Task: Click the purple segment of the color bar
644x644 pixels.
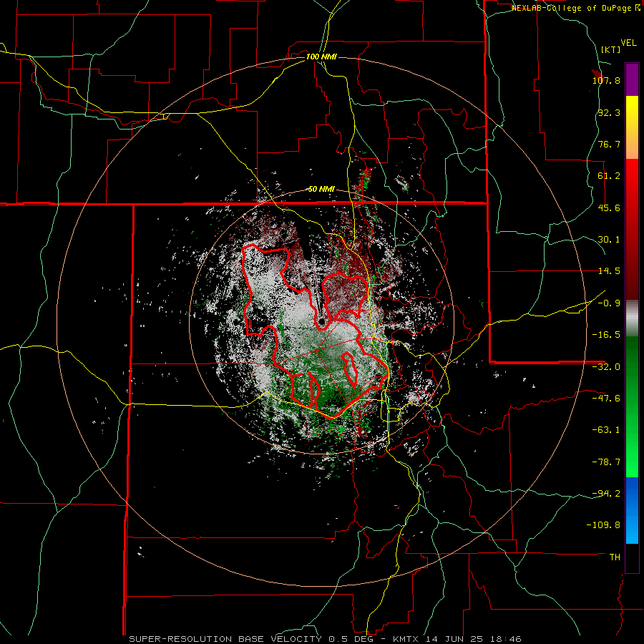Action: [x=632, y=79]
